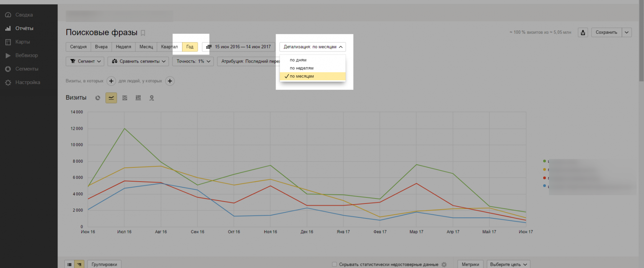Switch table to tree list view

click(x=79, y=264)
